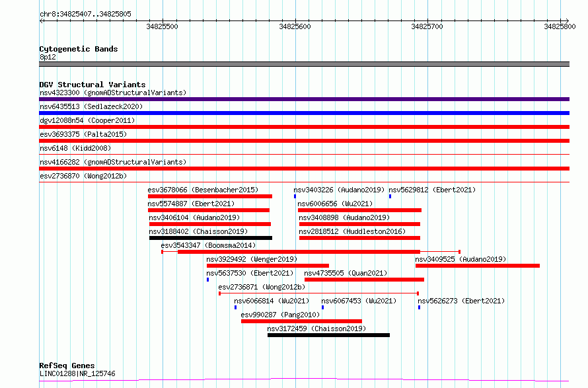Screen dimensions: 588x388
Task: Open esv3678066 (Besenbacher2015) variant
Action: [203, 190]
